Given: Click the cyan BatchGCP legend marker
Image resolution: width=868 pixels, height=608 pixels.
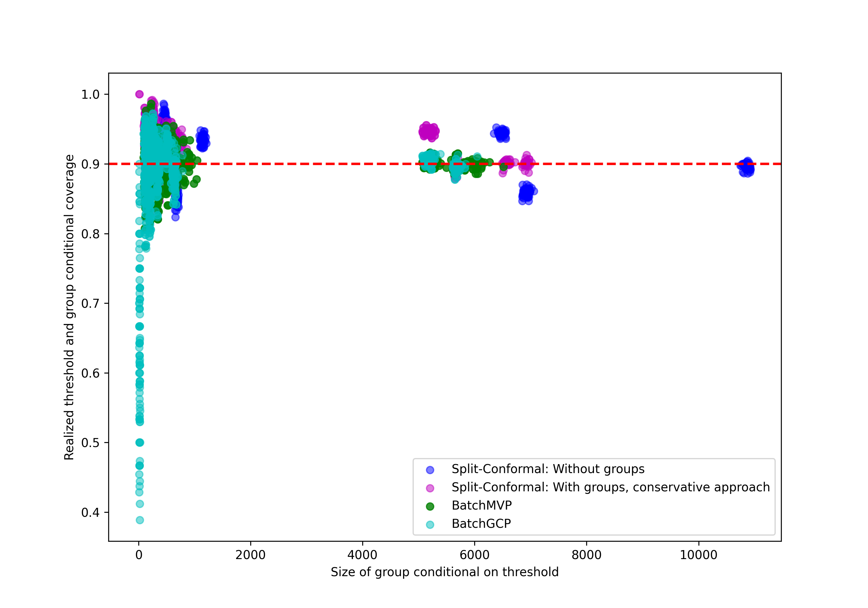Looking at the screenshot, I should point(430,524).
